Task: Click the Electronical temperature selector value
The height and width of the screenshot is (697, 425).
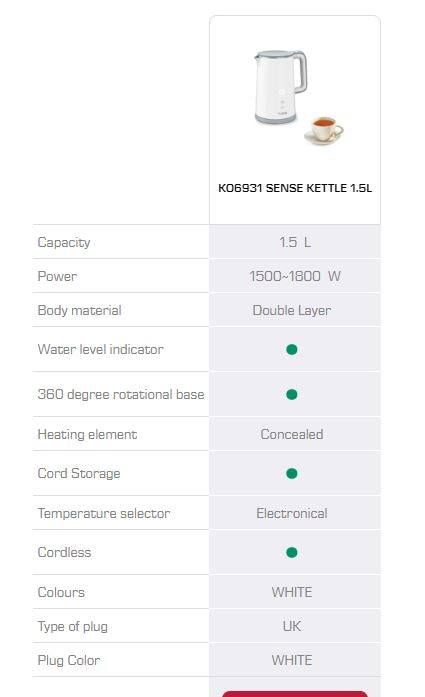Action: 292,513
